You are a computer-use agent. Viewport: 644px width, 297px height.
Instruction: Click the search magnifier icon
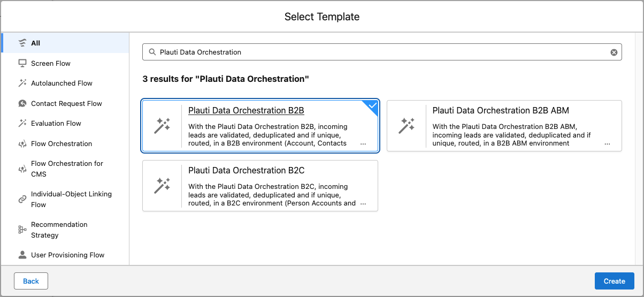(x=152, y=52)
